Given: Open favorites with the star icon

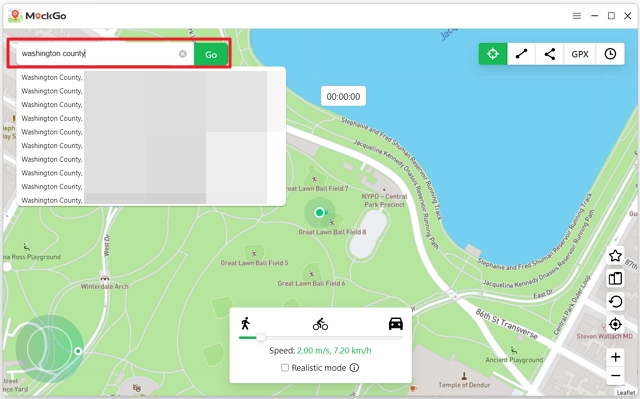Looking at the screenshot, I should (x=615, y=256).
